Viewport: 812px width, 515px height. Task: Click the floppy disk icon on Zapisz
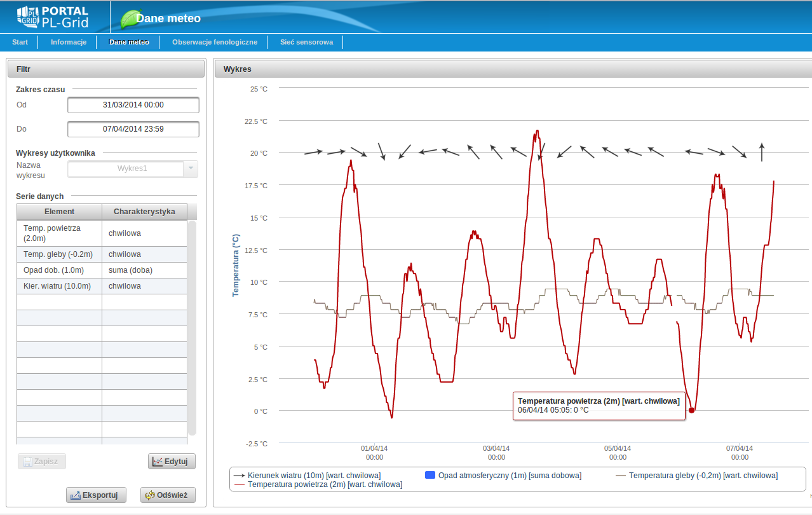[28, 462]
